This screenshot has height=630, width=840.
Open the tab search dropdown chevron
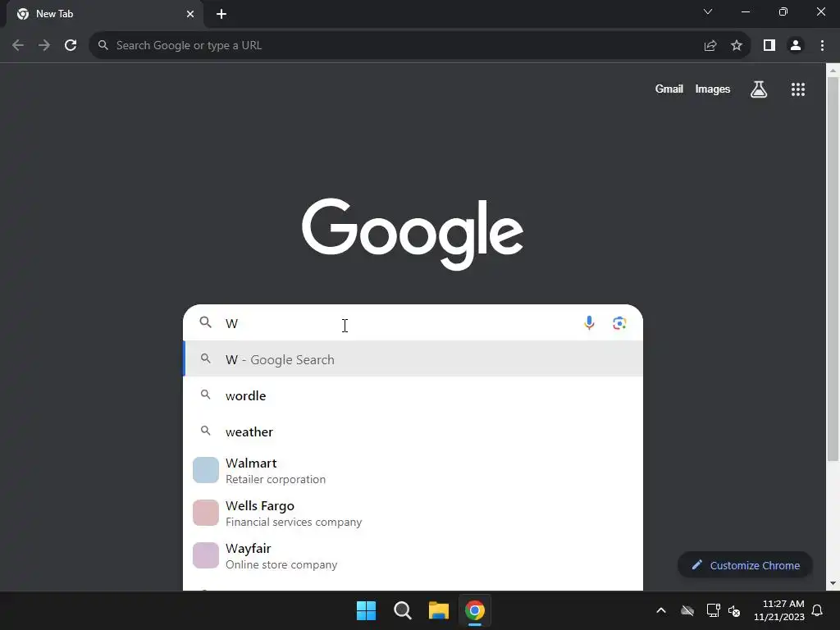point(708,11)
